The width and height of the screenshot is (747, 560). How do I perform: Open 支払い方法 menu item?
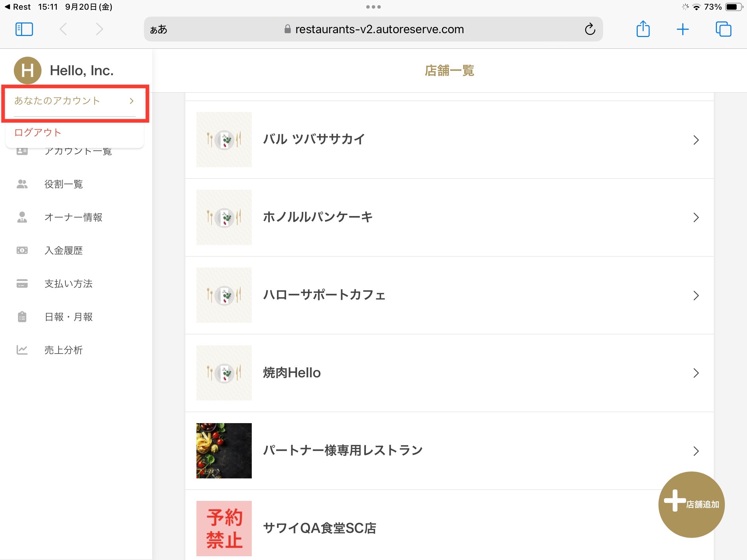click(68, 284)
